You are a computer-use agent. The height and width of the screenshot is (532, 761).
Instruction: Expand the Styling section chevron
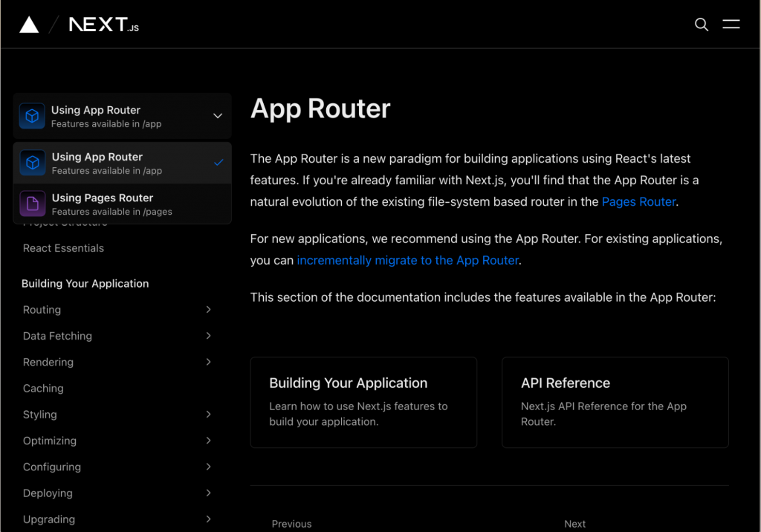pos(208,415)
